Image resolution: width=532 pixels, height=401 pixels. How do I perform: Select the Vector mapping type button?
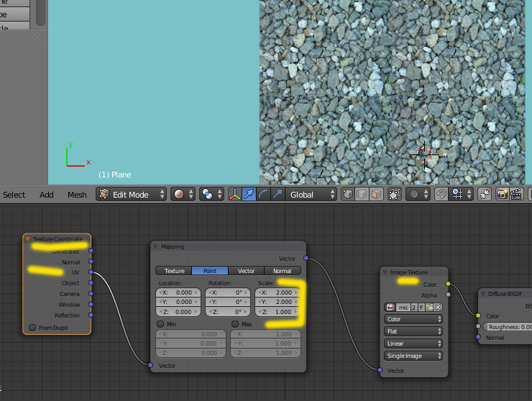tap(246, 271)
